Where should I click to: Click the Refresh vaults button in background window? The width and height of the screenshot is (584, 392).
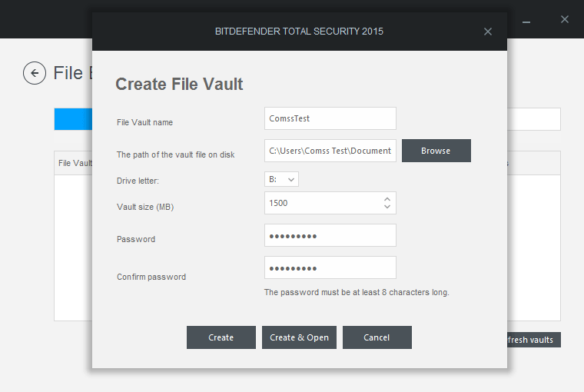534,340
